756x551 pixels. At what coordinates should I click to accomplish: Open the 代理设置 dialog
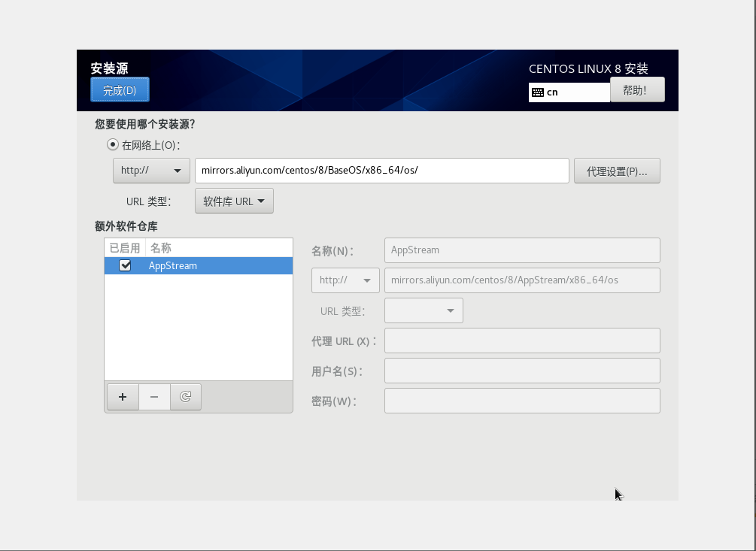(x=617, y=171)
